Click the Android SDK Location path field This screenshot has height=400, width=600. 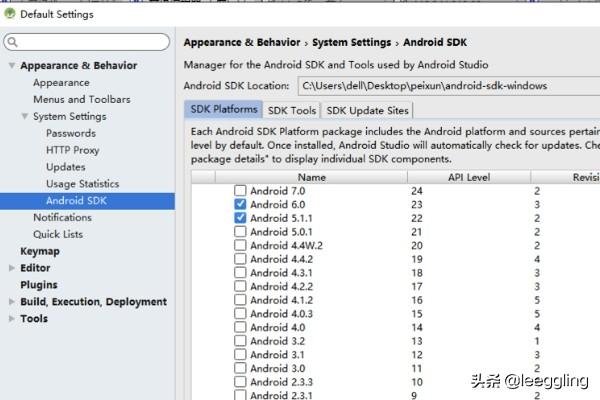coord(448,86)
